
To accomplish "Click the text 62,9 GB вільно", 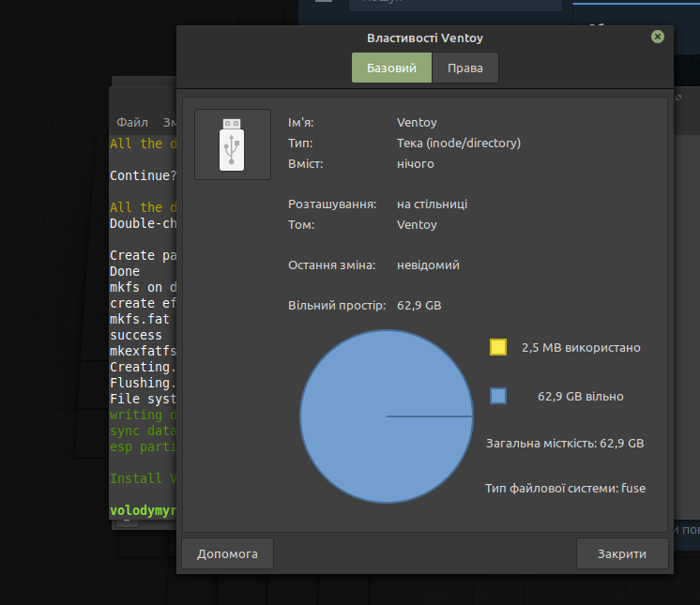I will click(581, 396).
